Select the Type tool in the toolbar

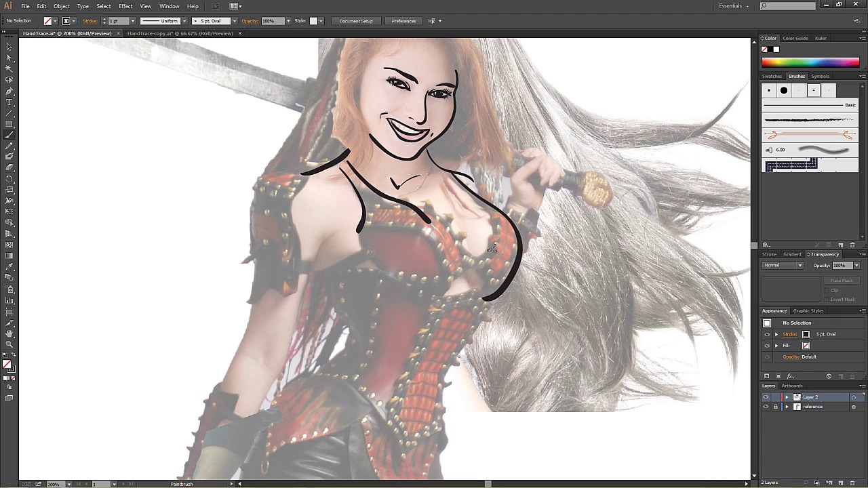click(9, 102)
